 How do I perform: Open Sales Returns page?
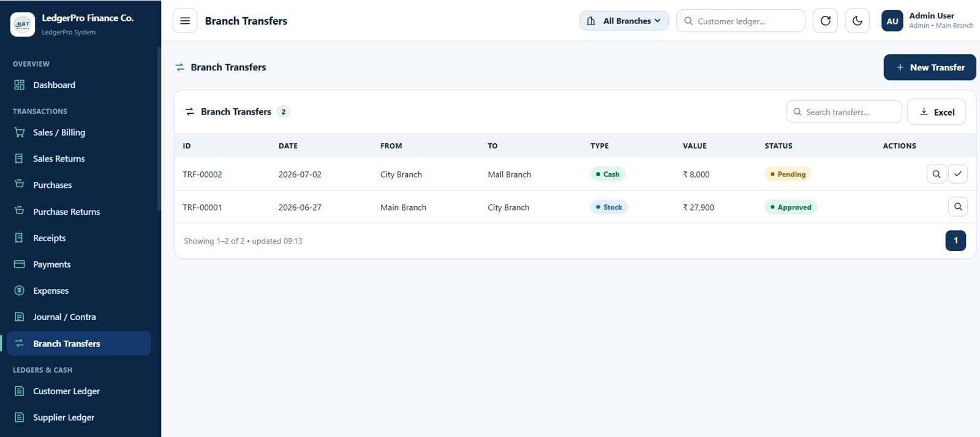(x=79, y=159)
